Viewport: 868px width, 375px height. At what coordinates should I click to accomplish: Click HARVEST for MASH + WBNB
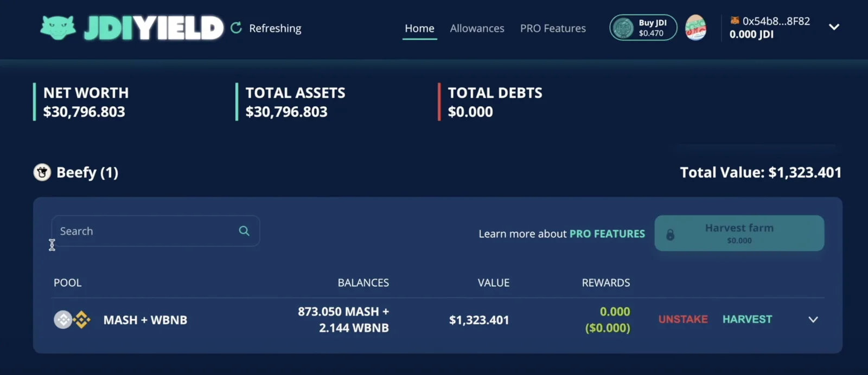point(747,319)
